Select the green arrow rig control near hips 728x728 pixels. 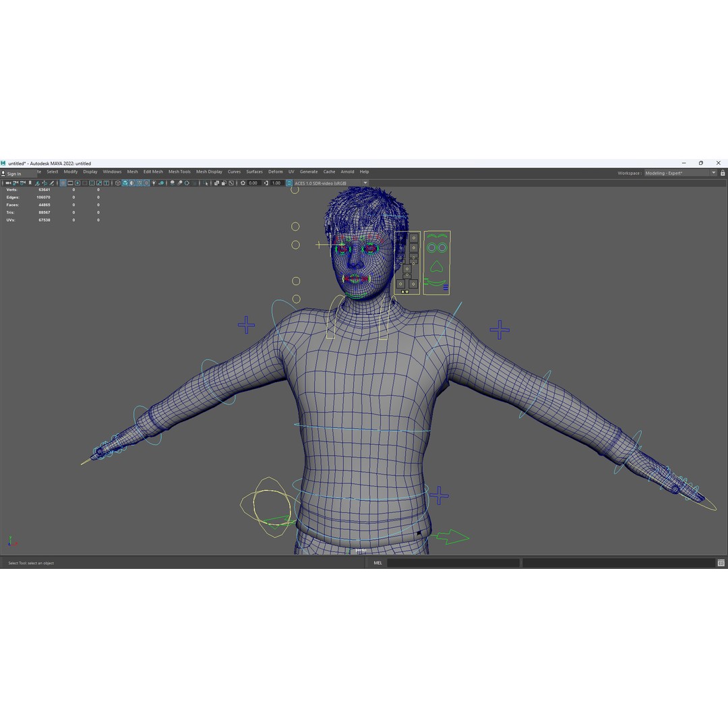(x=451, y=537)
